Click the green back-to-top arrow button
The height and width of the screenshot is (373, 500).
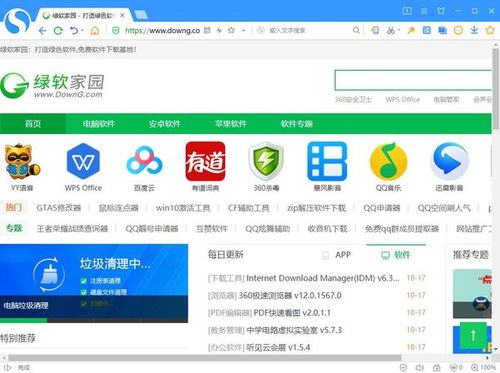coord(473,335)
